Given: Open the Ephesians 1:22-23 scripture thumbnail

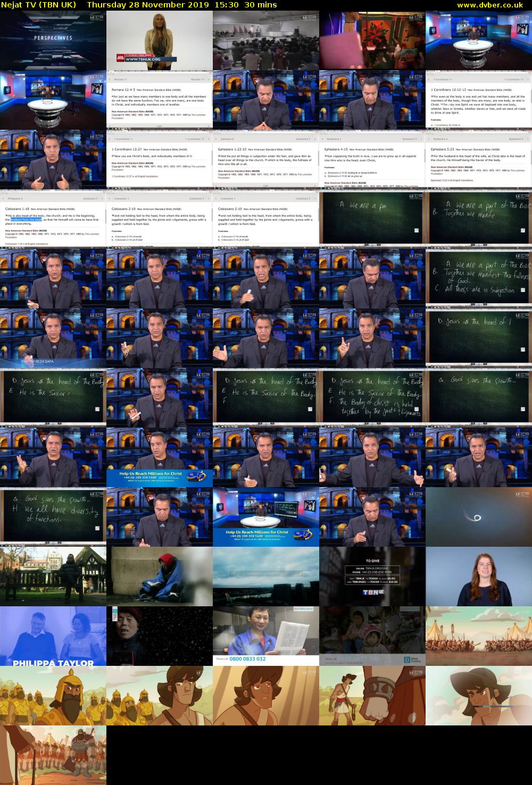Looking at the screenshot, I should tap(266, 159).
